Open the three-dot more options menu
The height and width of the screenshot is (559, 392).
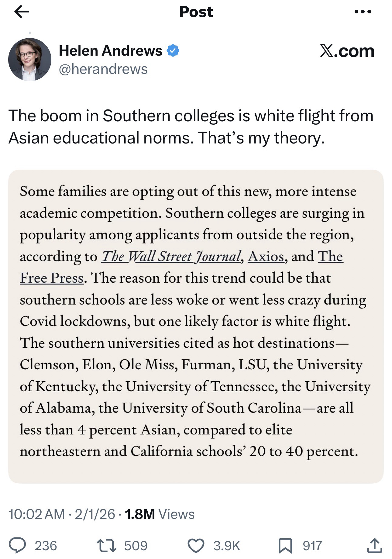pyautogui.click(x=363, y=12)
